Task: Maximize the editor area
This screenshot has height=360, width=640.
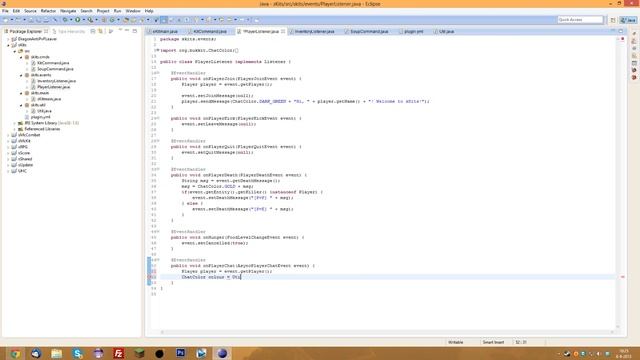Action: tap(621, 31)
